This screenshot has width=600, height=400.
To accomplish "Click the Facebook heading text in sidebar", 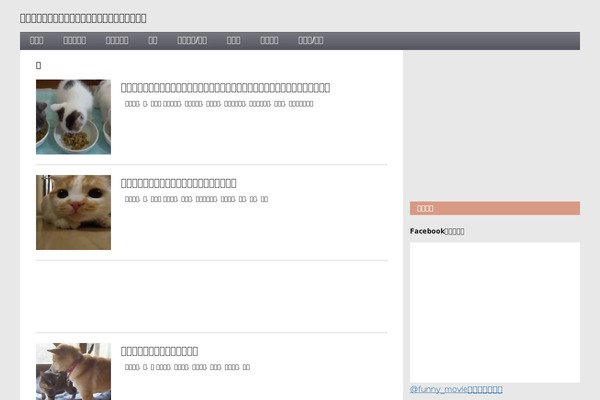I will pos(437,231).
